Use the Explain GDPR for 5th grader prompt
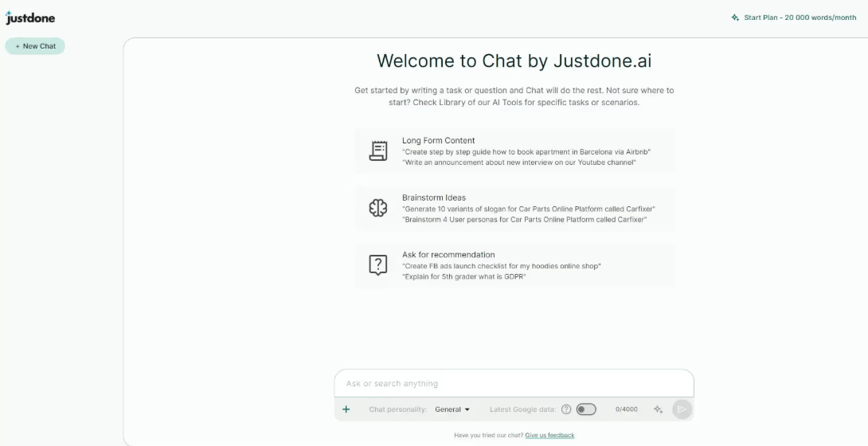868x446 pixels. pos(464,276)
